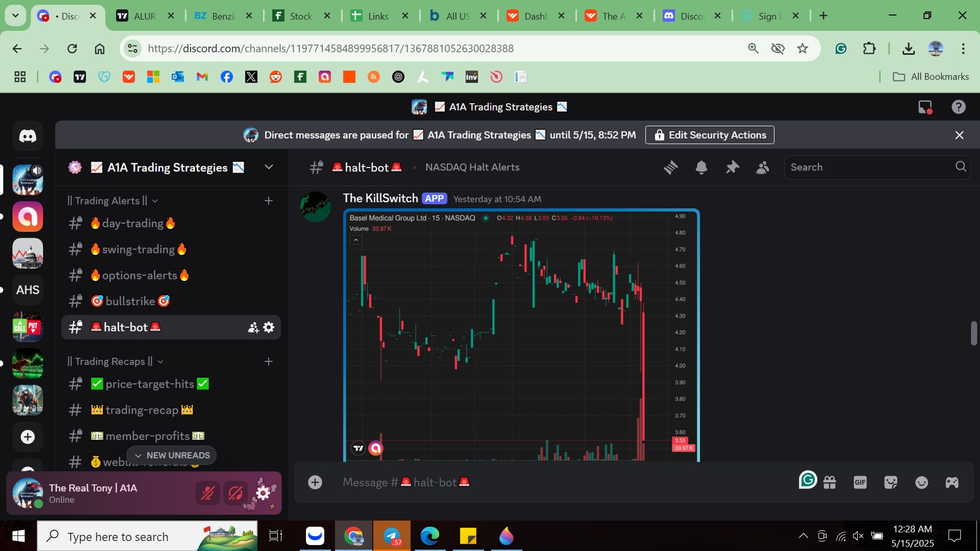Toggle browser tracking protection eye icon
Screen dimensions: 980x551
pos(778,49)
